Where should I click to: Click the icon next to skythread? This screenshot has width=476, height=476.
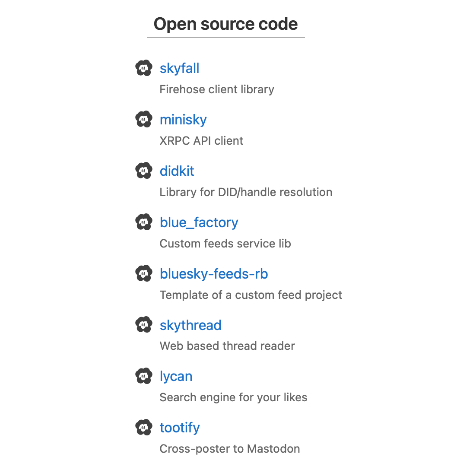[x=144, y=324]
